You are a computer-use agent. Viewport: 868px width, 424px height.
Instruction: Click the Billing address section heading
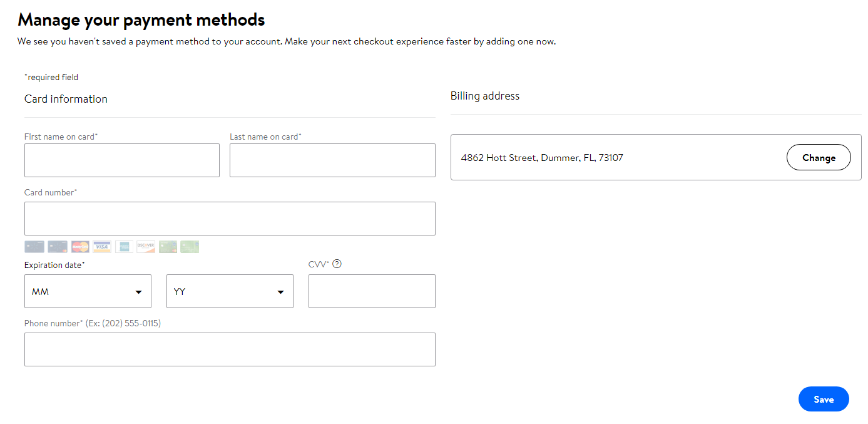pyautogui.click(x=485, y=96)
